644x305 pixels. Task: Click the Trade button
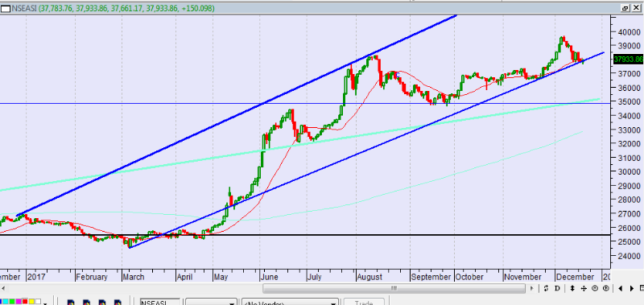pyautogui.click(x=364, y=302)
